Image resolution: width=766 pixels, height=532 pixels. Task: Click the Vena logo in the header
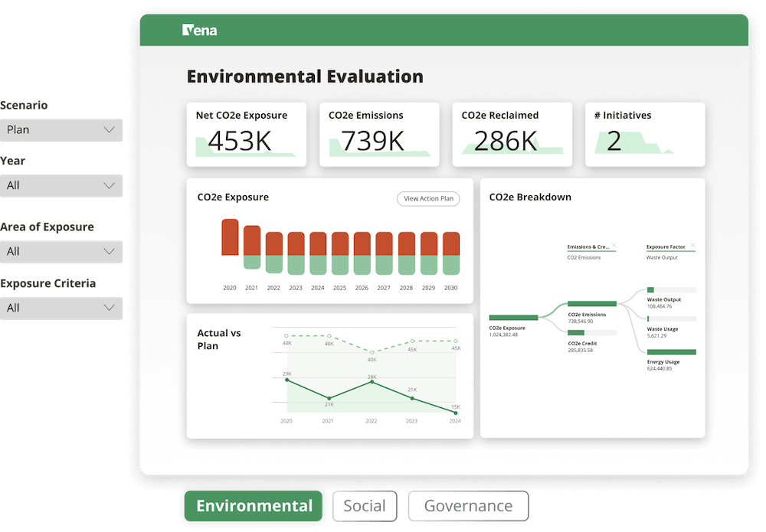pos(198,29)
